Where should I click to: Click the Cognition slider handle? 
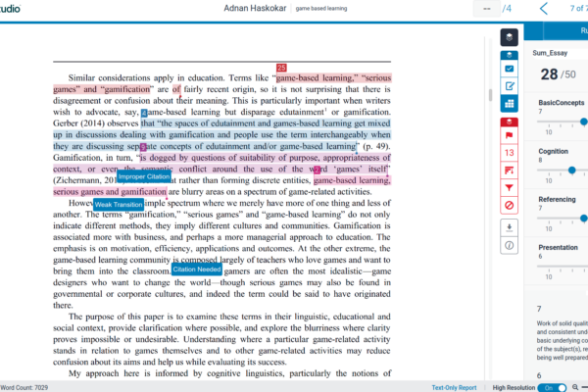point(571,171)
